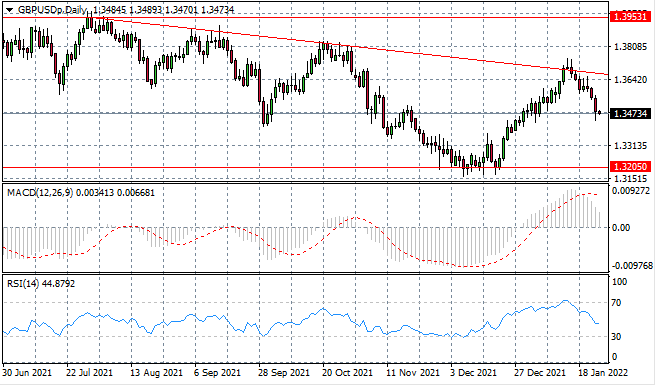
Task: Select the GBPUSDp,Daily chart title text
Action: pos(52,10)
